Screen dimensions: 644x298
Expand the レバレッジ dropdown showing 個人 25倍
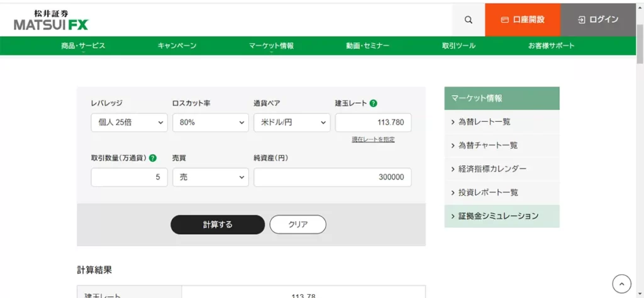pos(129,123)
